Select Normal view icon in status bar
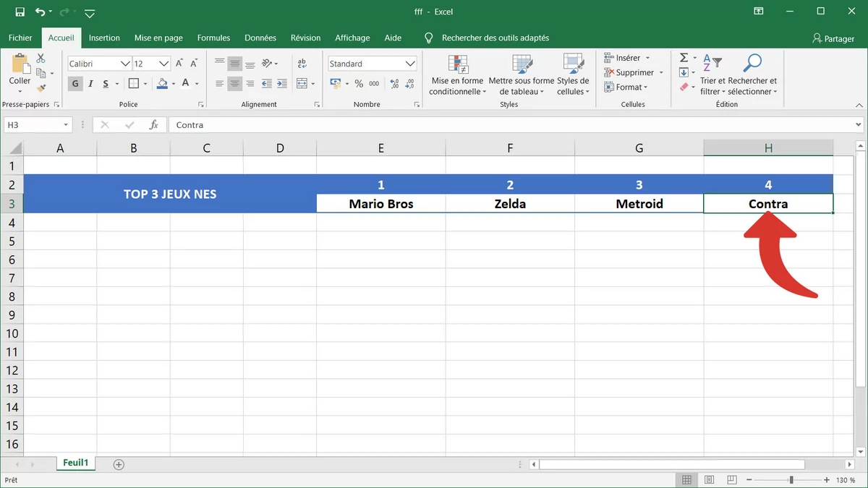868x488 pixels. tap(686, 480)
